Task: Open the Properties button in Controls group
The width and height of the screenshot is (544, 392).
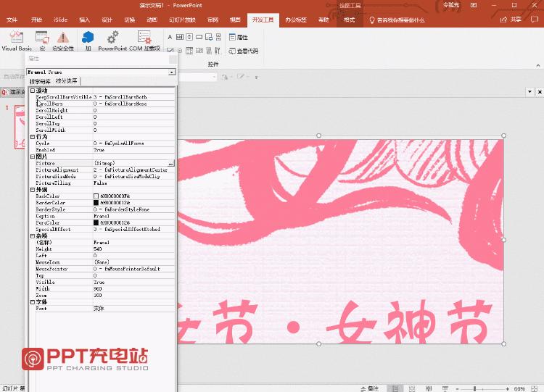Action: 239,37
